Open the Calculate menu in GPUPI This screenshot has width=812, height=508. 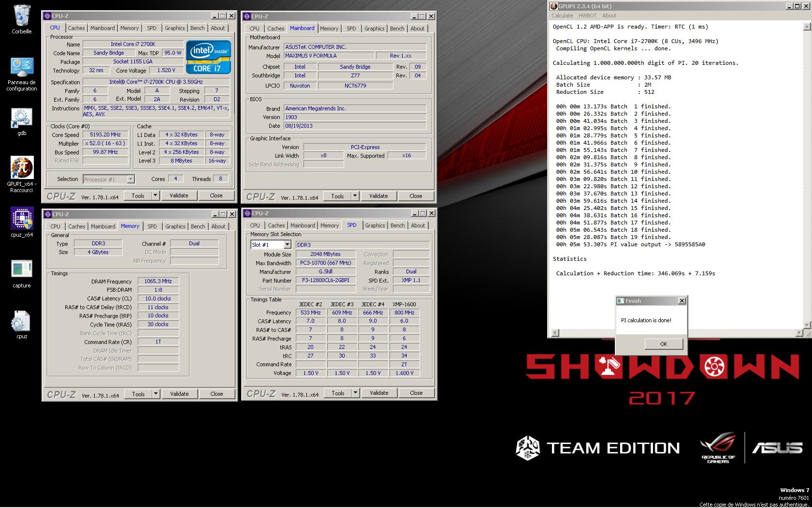562,15
